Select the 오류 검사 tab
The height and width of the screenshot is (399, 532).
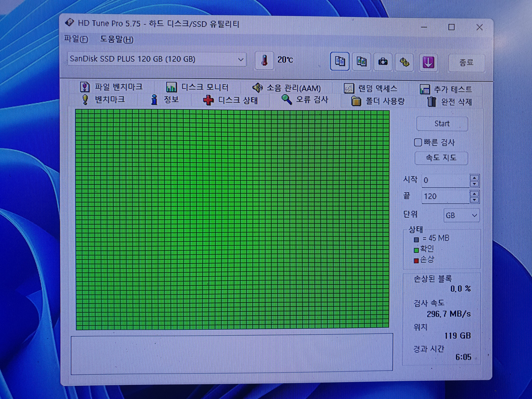(x=305, y=100)
